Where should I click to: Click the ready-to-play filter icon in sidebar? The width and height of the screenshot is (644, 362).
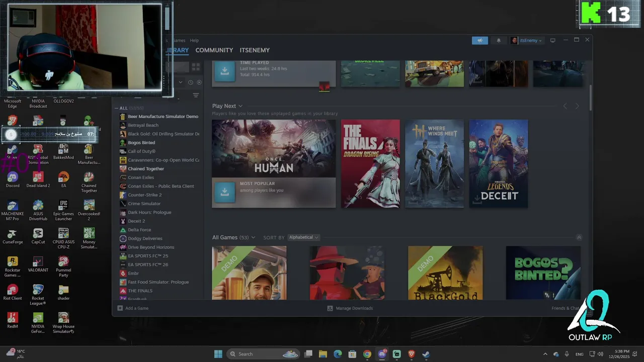click(x=199, y=82)
